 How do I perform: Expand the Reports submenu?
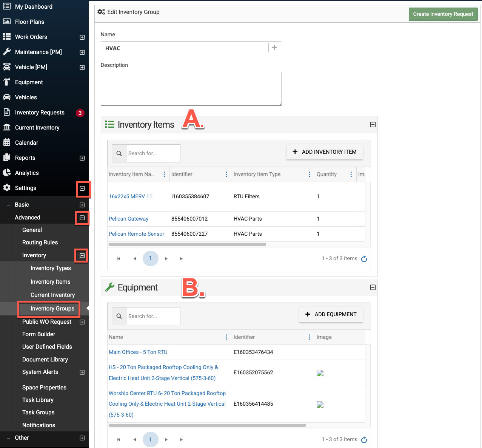[x=82, y=158]
